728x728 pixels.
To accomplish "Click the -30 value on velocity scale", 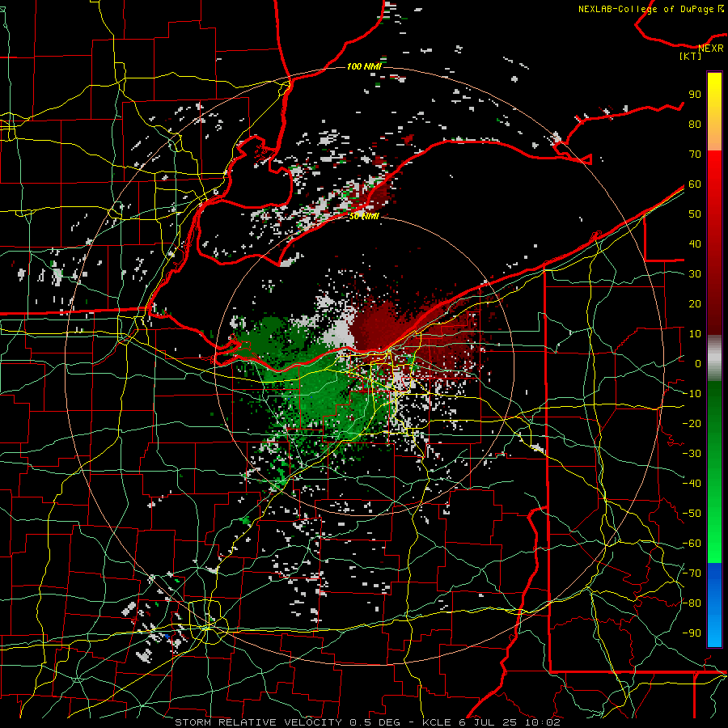I will tap(692, 454).
